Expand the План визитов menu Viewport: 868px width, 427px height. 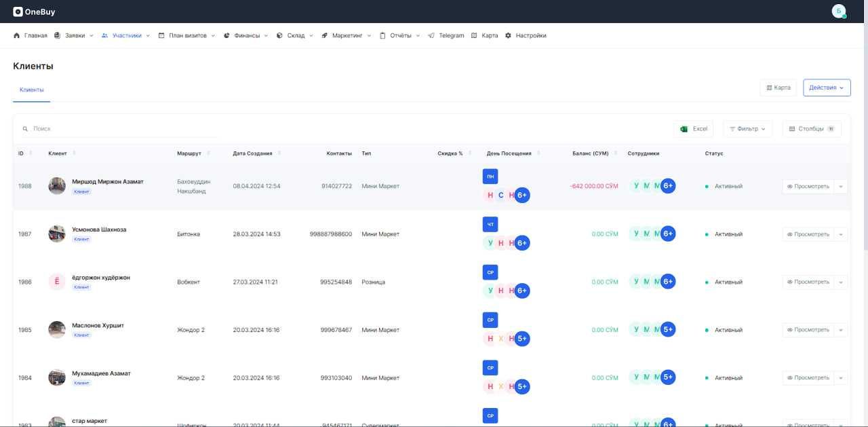186,35
